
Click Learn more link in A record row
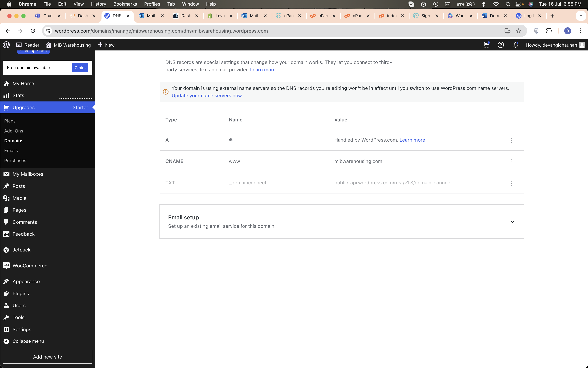[x=412, y=140]
